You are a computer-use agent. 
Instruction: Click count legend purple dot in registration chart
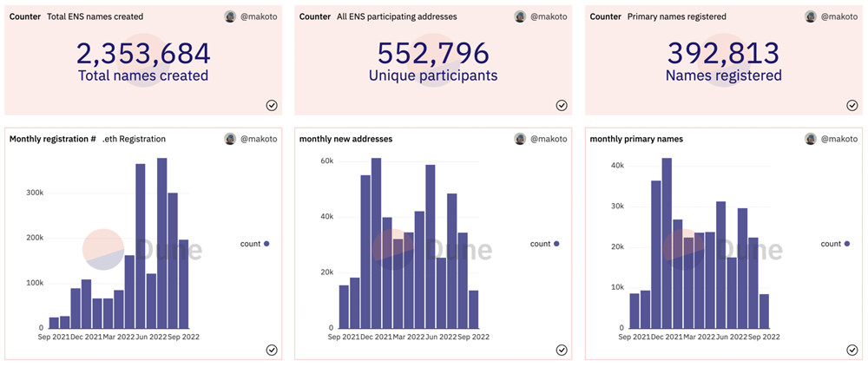pyautogui.click(x=266, y=244)
